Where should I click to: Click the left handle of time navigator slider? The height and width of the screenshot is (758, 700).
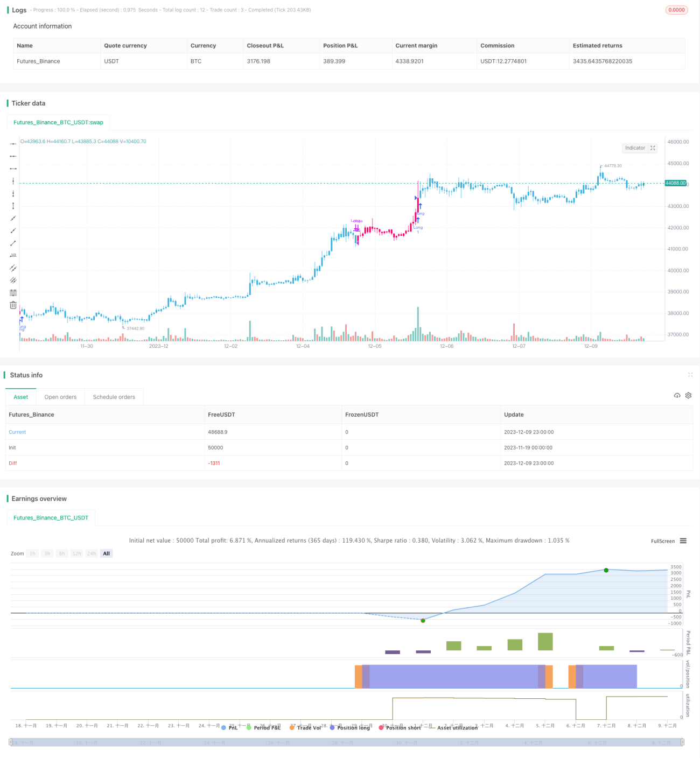click(11, 742)
